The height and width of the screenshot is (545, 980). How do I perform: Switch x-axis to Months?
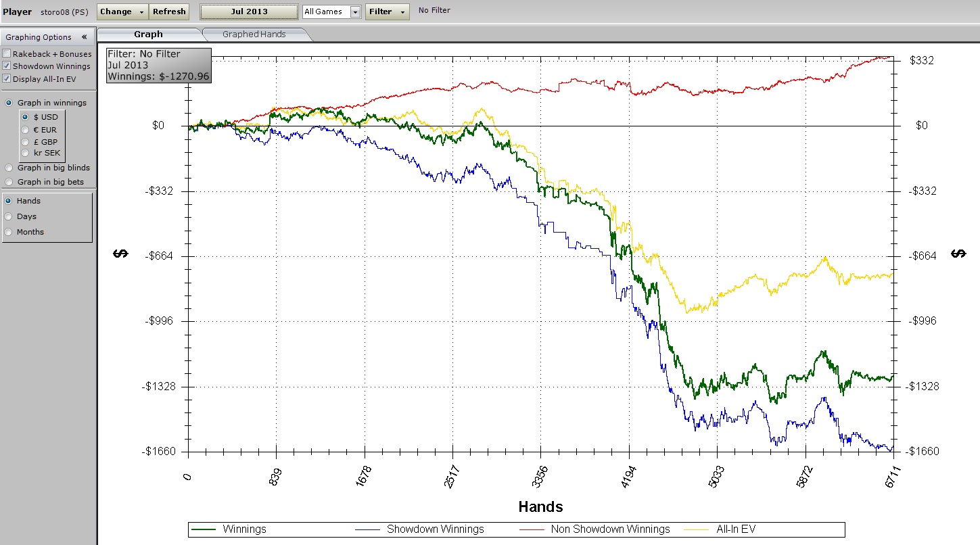point(9,232)
